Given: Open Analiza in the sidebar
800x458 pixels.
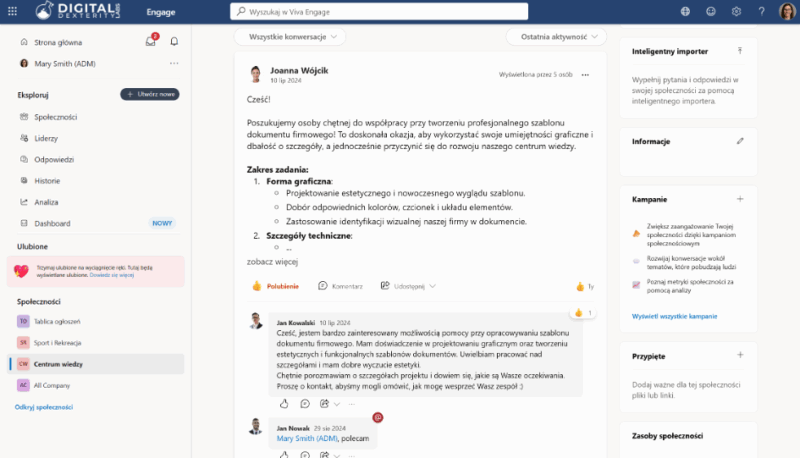Looking at the screenshot, I should tap(46, 202).
